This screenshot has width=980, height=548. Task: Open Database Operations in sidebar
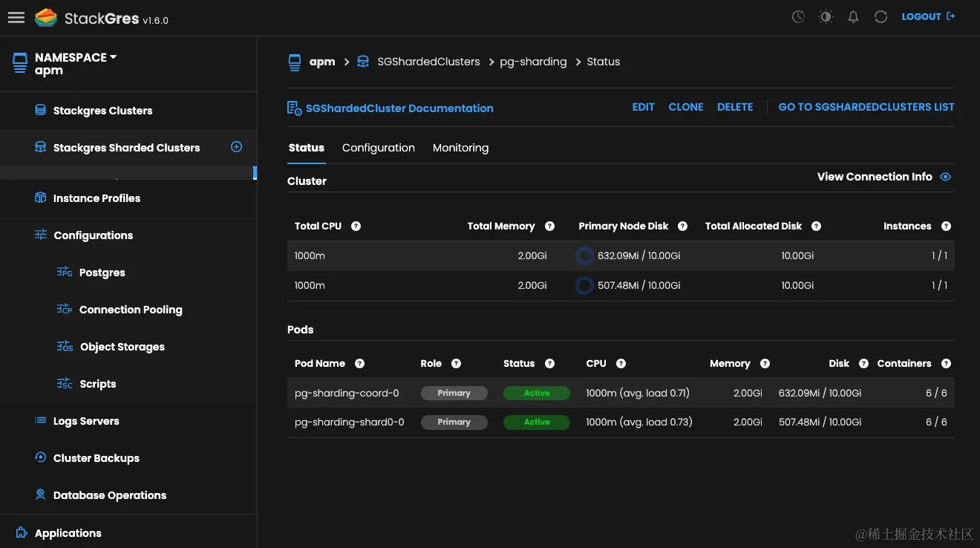pyautogui.click(x=109, y=495)
